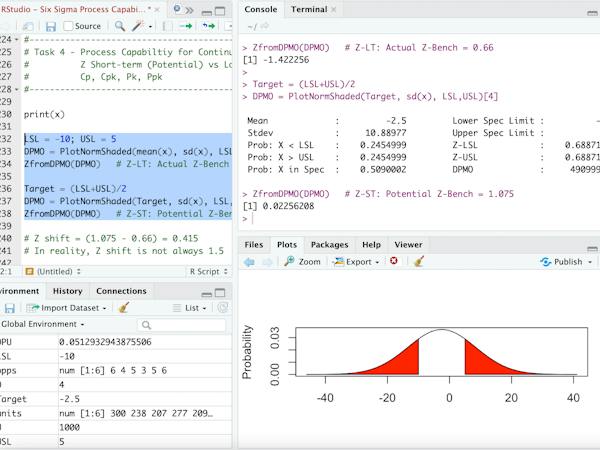Image resolution: width=600 pixels, height=450 pixels.
Task: Go to next plot with forward arrow
Action: pos(267,262)
